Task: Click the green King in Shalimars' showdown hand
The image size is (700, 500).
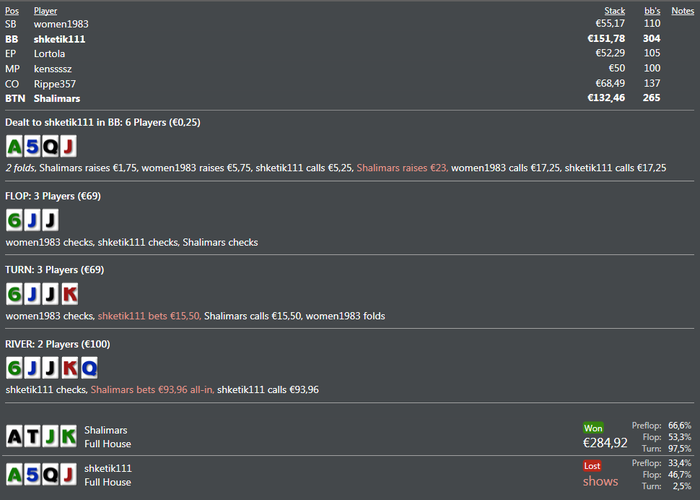Action: pyautogui.click(x=69, y=436)
